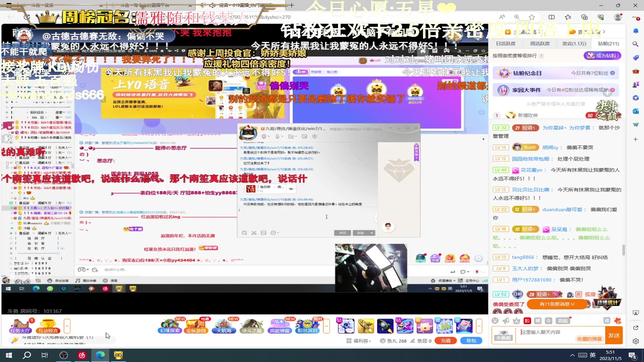The height and width of the screenshot is (362, 644).
Task: Open the 粉丝派对 fan party icon
Action: pos(307,326)
